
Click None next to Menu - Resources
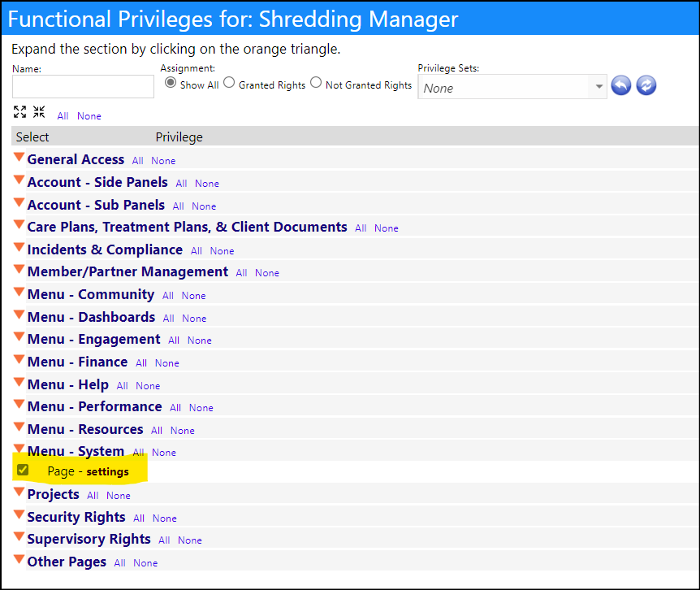183,431
